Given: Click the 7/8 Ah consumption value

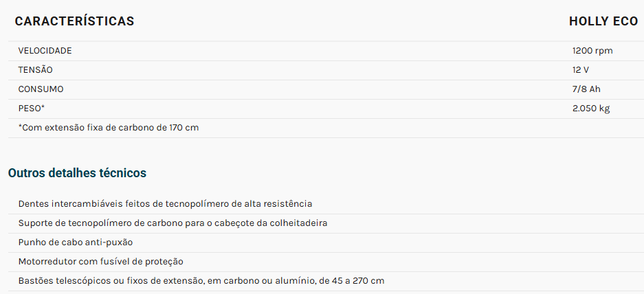Looking at the screenshot, I should point(586,89).
